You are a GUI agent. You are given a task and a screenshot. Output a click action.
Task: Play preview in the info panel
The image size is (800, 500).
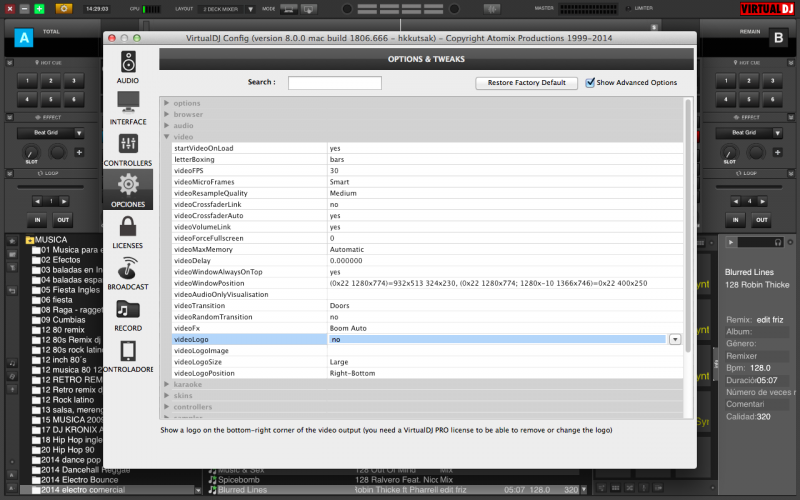click(x=731, y=242)
